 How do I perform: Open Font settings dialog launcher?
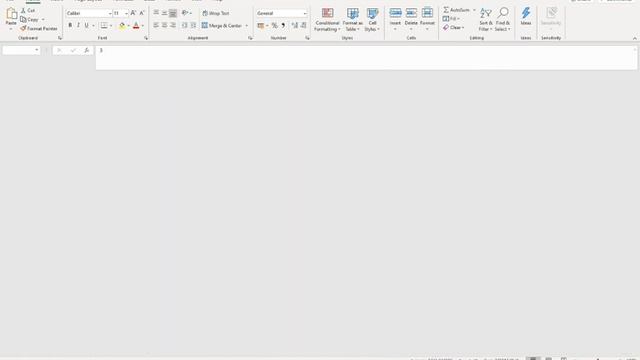click(146, 38)
